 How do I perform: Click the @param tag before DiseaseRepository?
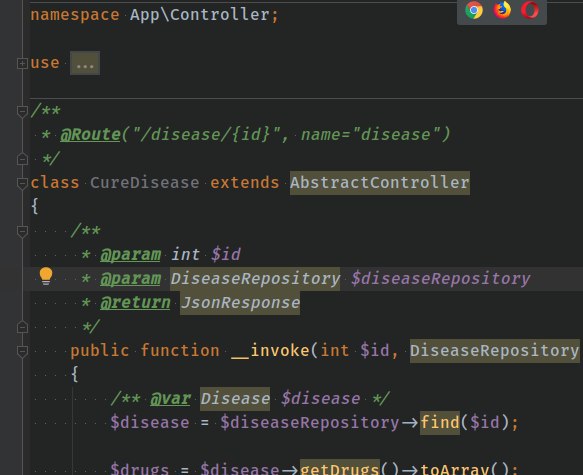[x=131, y=279]
